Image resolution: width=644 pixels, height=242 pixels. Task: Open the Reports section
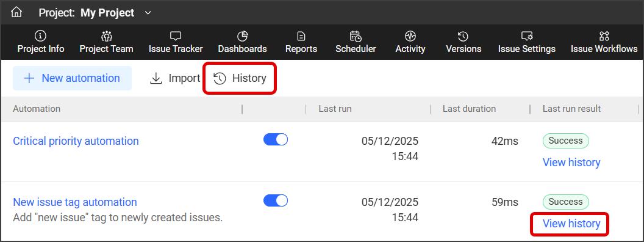tap(301, 42)
